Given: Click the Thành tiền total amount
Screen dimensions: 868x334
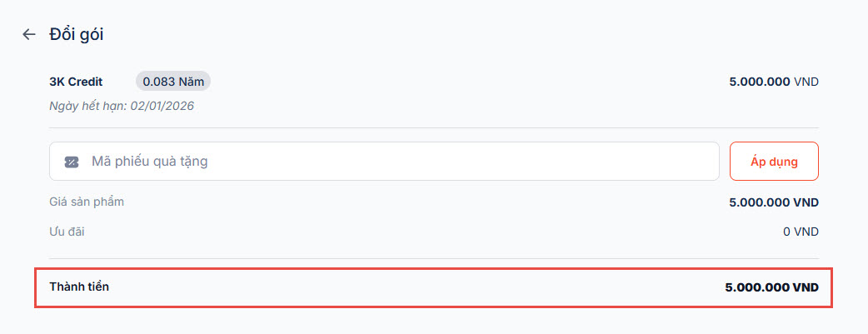Looking at the screenshot, I should [771, 287].
